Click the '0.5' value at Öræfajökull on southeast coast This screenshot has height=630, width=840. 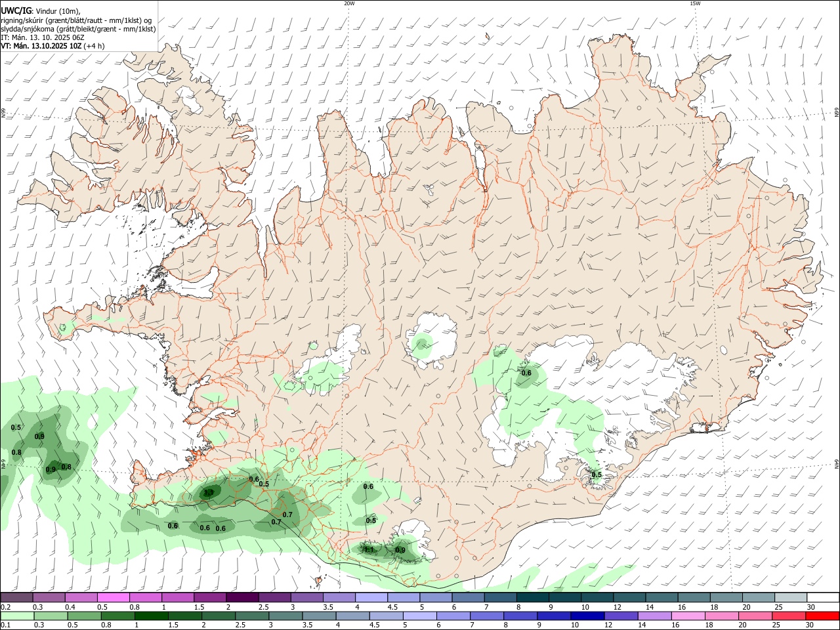coord(597,474)
